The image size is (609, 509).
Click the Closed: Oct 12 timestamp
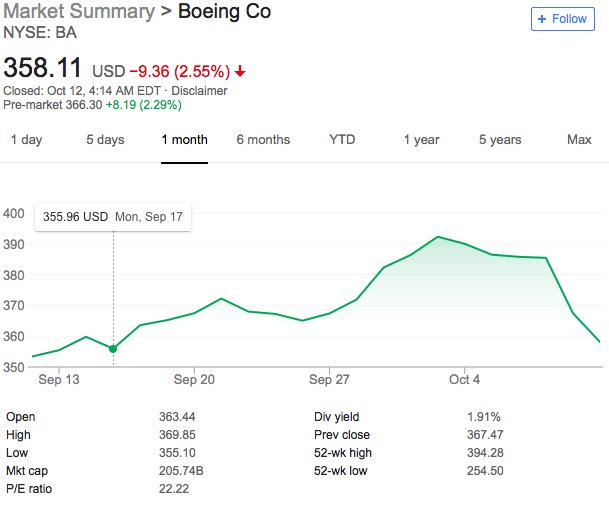(x=82, y=91)
